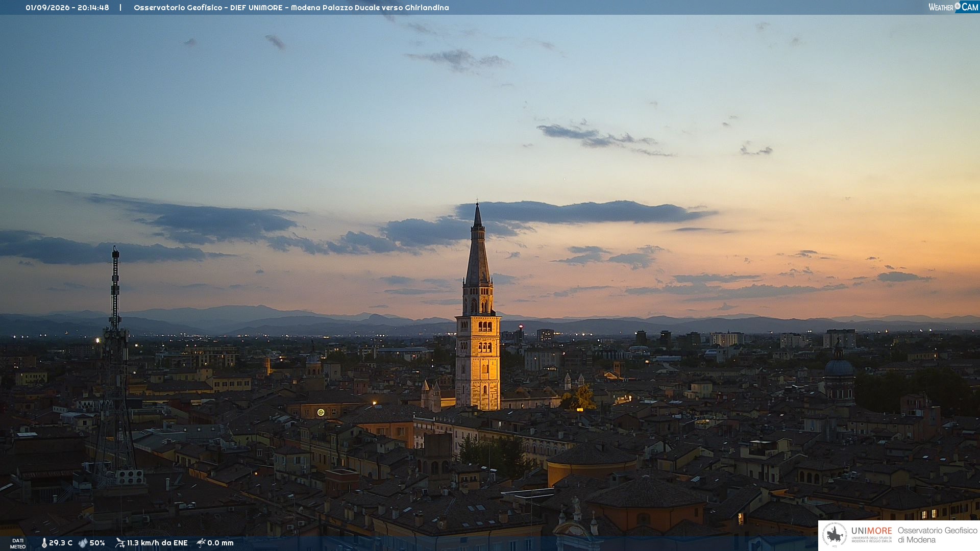The image size is (980, 551).
Task: Click the blue church dome
Action: tap(839, 366)
